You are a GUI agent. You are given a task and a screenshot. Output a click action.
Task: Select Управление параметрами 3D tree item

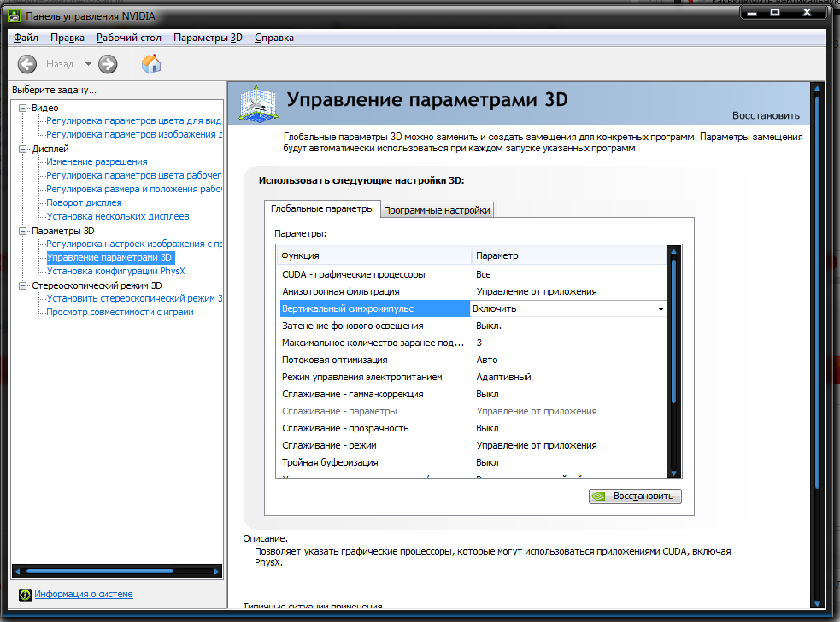tap(109, 258)
